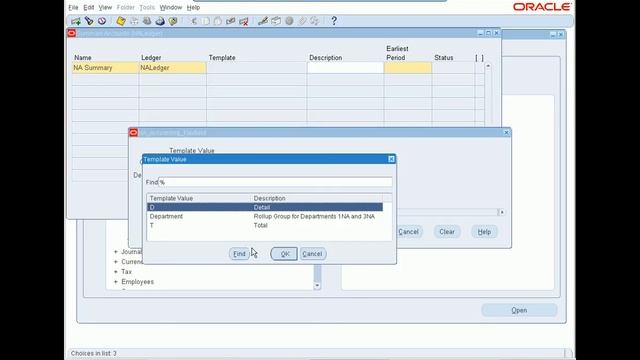Click the Attachments paperclip toolbar icon
Viewport: 640px width, 360px height.
pos(302,21)
